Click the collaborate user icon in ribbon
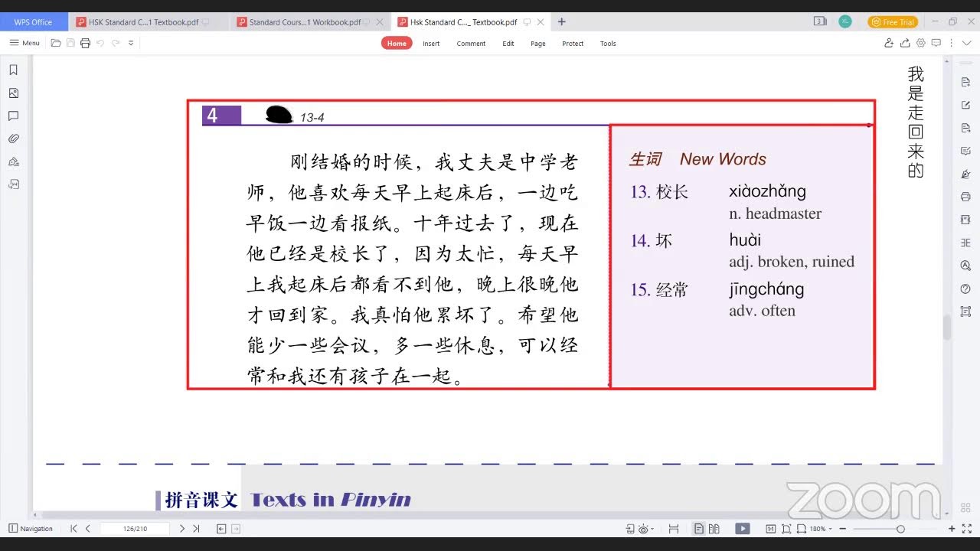980x551 pixels. coord(889,43)
